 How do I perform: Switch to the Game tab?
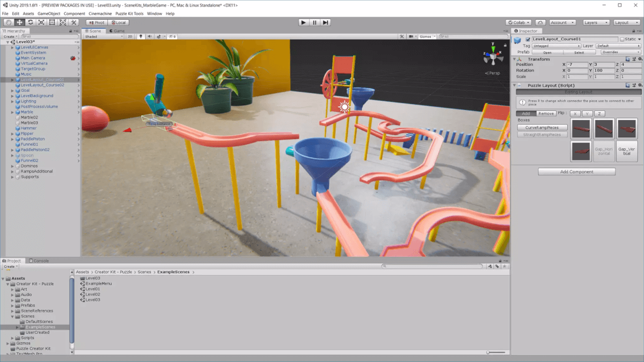pos(118,31)
